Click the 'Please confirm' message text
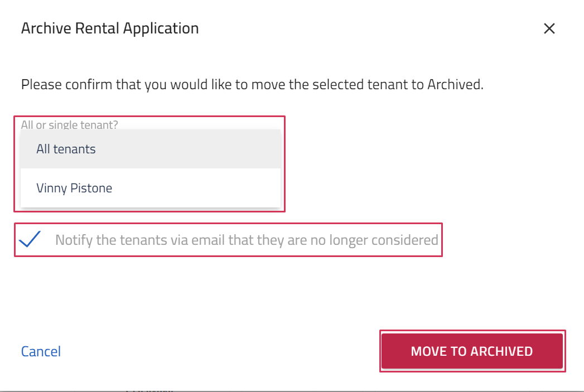584x392 pixels. pyautogui.click(x=252, y=85)
